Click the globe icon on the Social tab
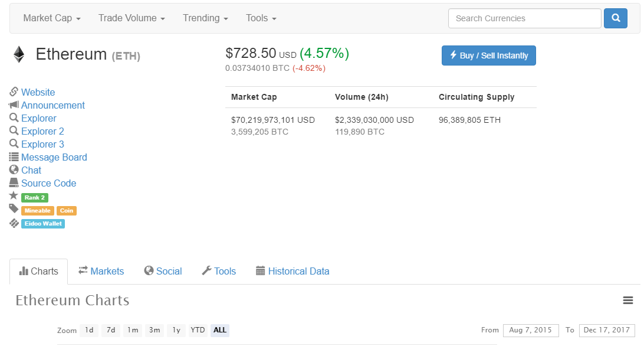 click(149, 270)
